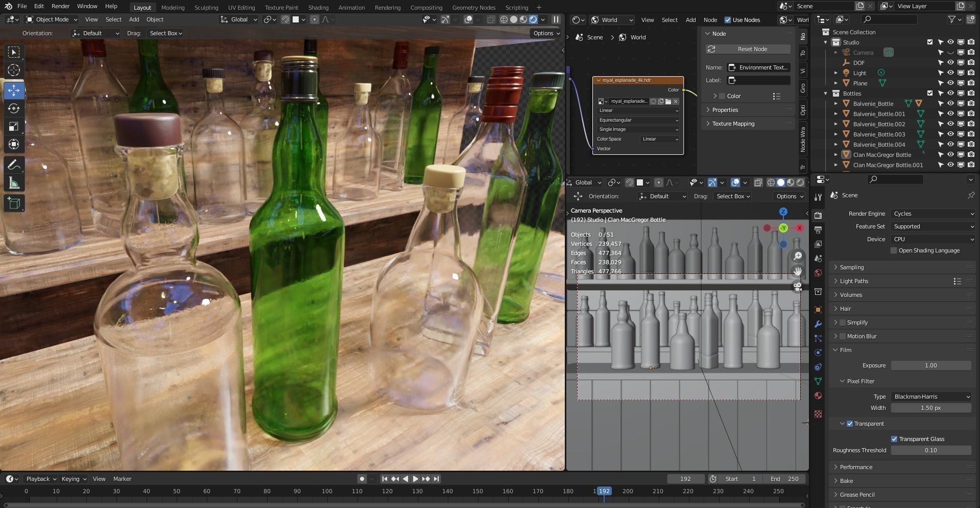
Task: Uncheck the Transparent film checkbox
Action: [x=850, y=424]
